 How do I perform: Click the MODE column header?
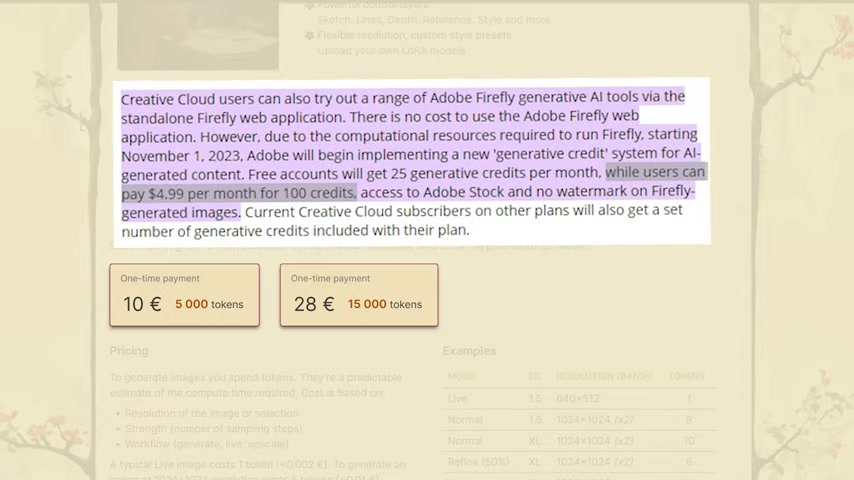(461, 376)
